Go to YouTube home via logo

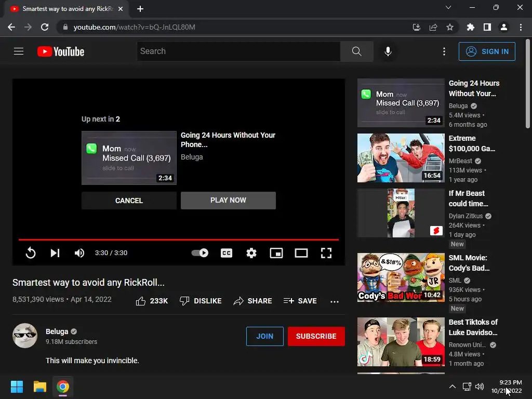click(61, 51)
